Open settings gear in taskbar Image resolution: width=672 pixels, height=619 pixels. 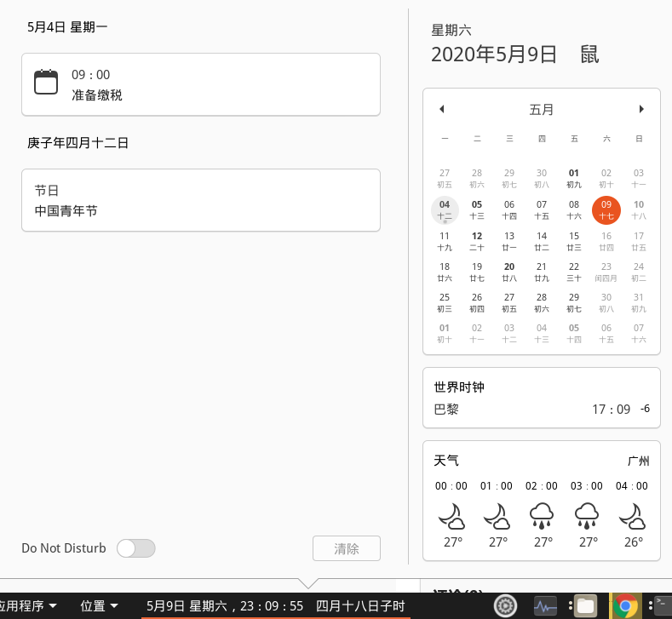pyautogui.click(x=505, y=605)
